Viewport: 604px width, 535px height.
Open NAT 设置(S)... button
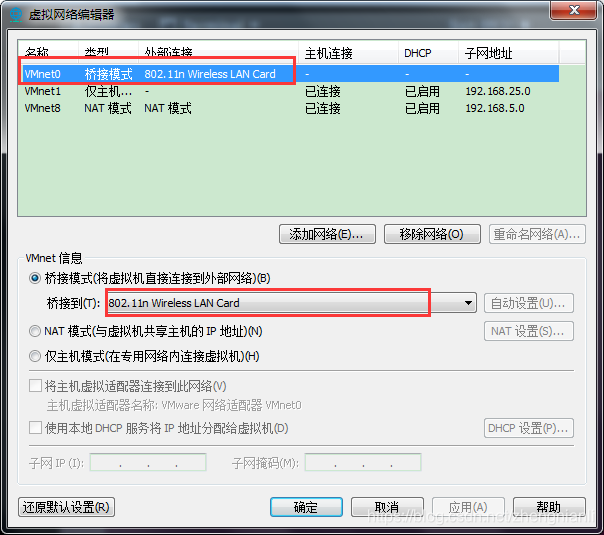click(x=528, y=331)
